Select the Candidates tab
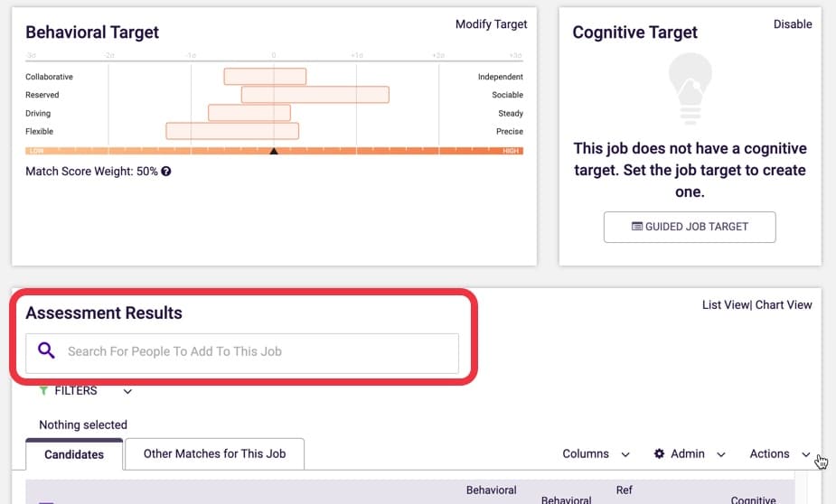This screenshot has height=504, width=836. coord(74,454)
